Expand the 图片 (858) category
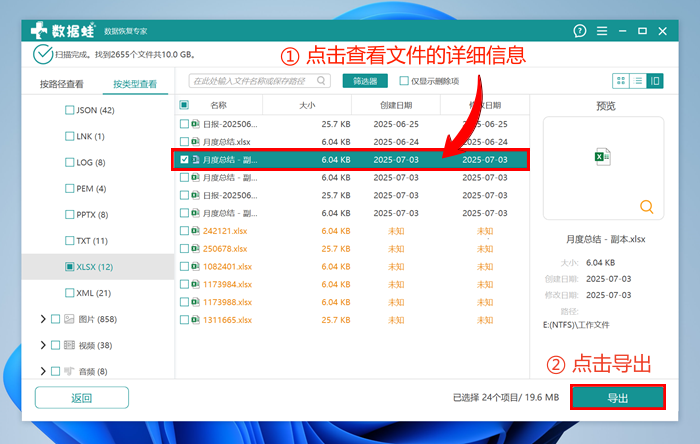The width and height of the screenshot is (700, 444). pyautogui.click(x=43, y=319)
